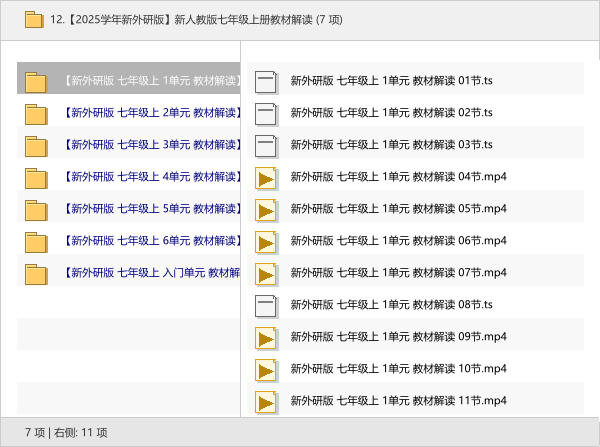
Task: Click the 06节.mp4 video icon
Action: (266, 242)
